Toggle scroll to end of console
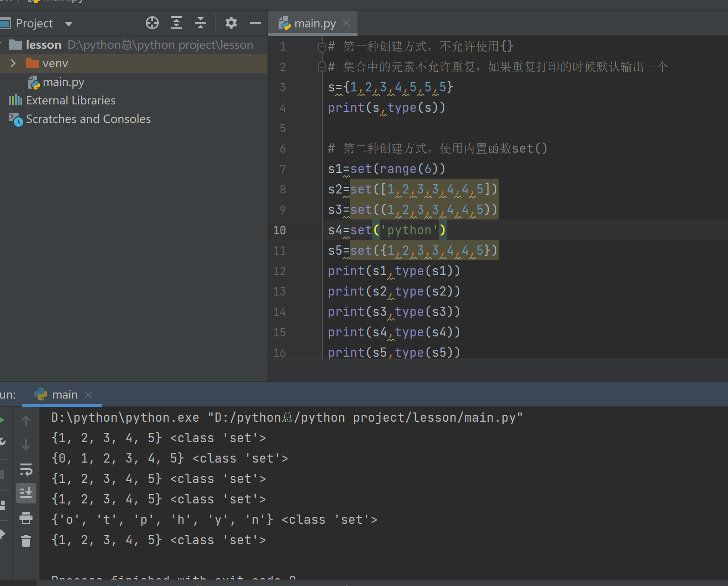728x586 pixels. 26,493
